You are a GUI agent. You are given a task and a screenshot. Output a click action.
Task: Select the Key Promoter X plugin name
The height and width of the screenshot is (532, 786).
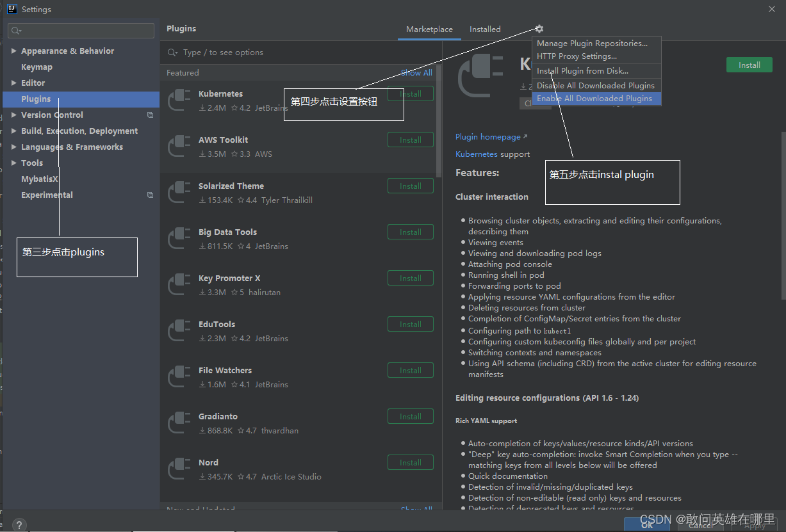[229, 278]
